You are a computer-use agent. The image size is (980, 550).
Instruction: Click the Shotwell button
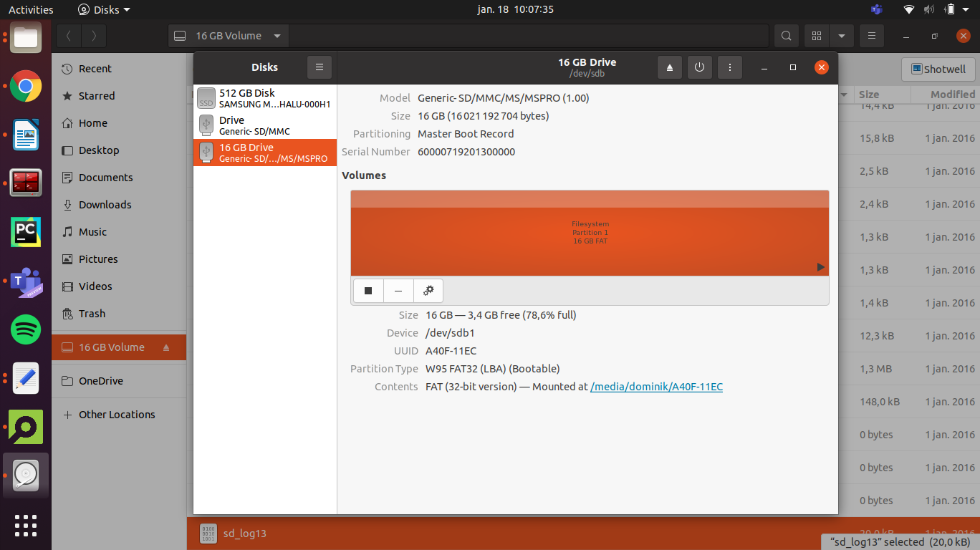point(938,69)
